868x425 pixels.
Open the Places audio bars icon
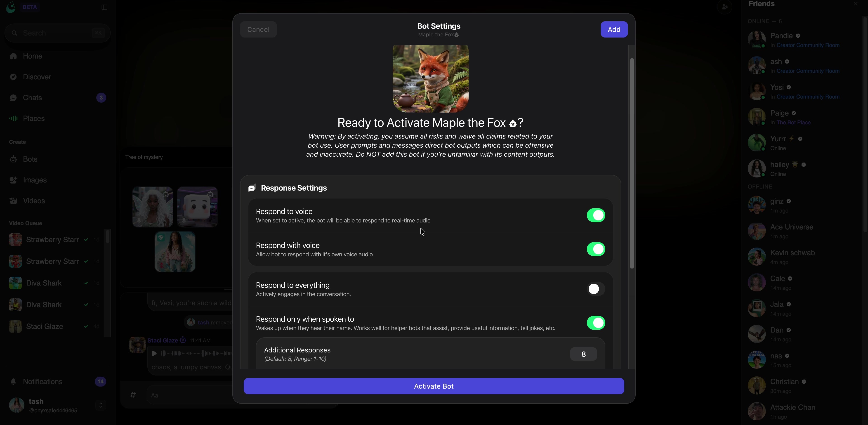pyautogui.click(x=14, y=118)
